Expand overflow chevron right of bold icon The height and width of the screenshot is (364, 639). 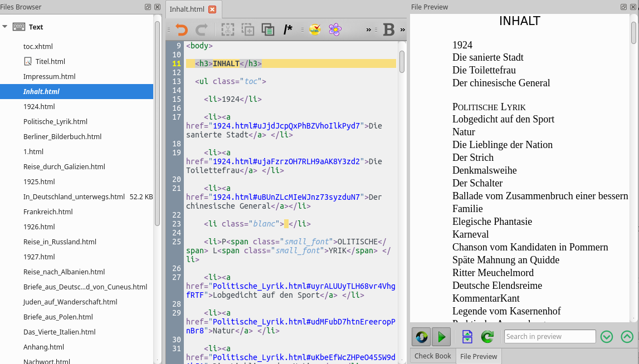coord(403,29)
